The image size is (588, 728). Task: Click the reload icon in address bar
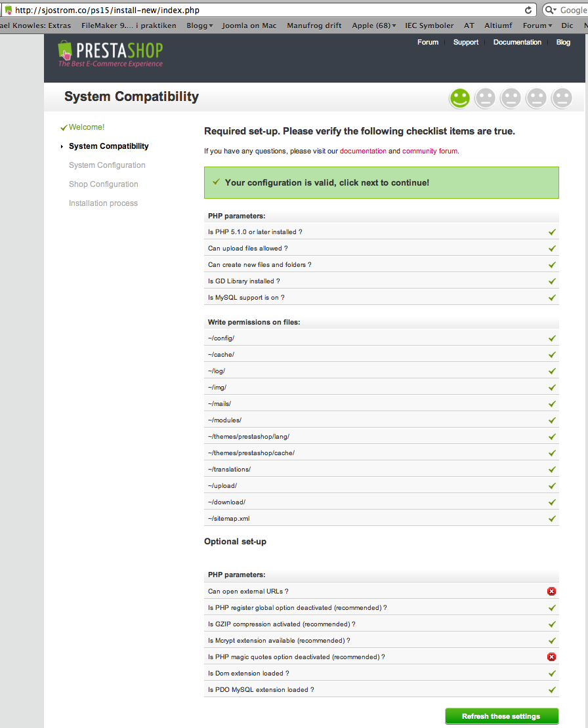point(528,10)
